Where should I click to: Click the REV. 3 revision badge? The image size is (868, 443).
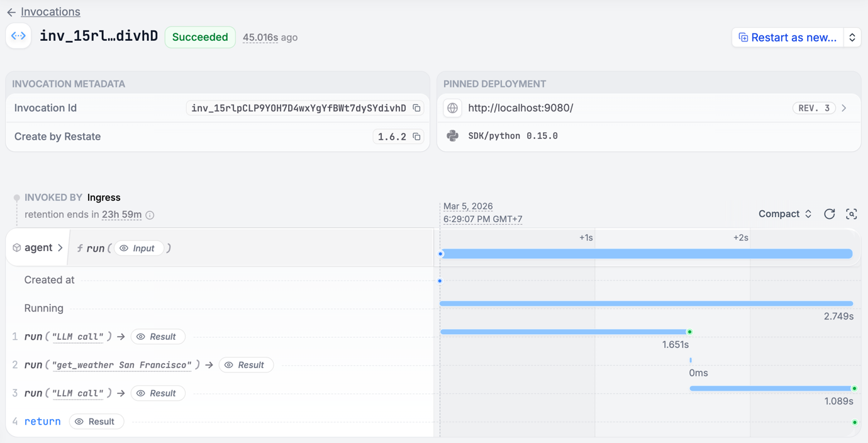click(814, 108)
